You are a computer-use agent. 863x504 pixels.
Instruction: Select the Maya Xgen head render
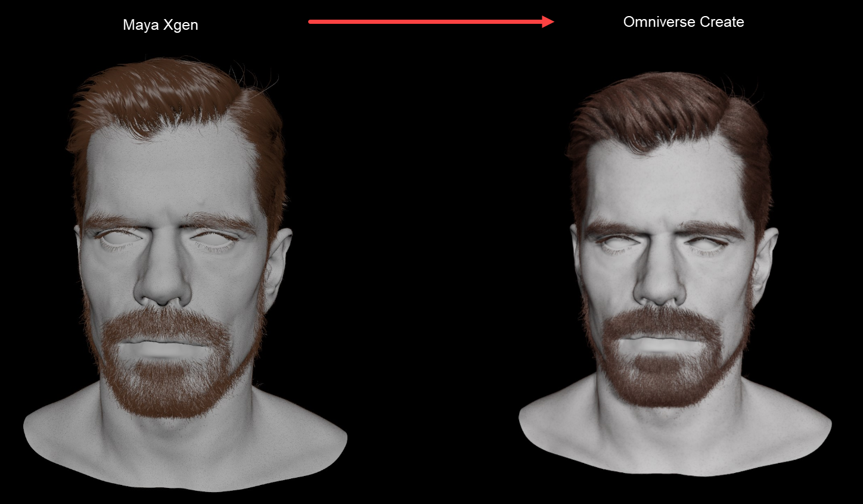(x=185, y=274)
